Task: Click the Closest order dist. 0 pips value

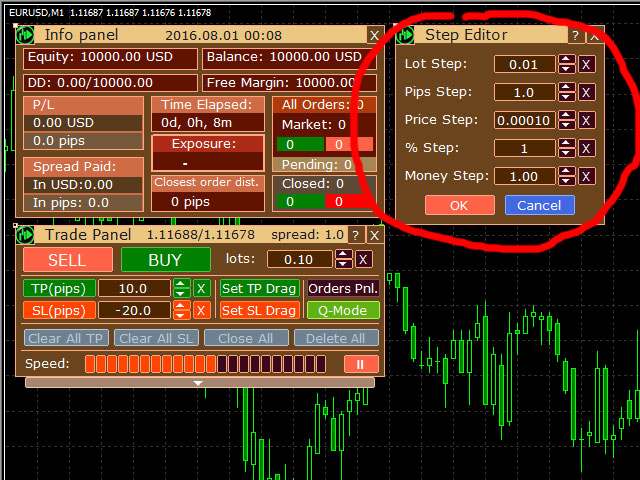Action: [190, 202]
